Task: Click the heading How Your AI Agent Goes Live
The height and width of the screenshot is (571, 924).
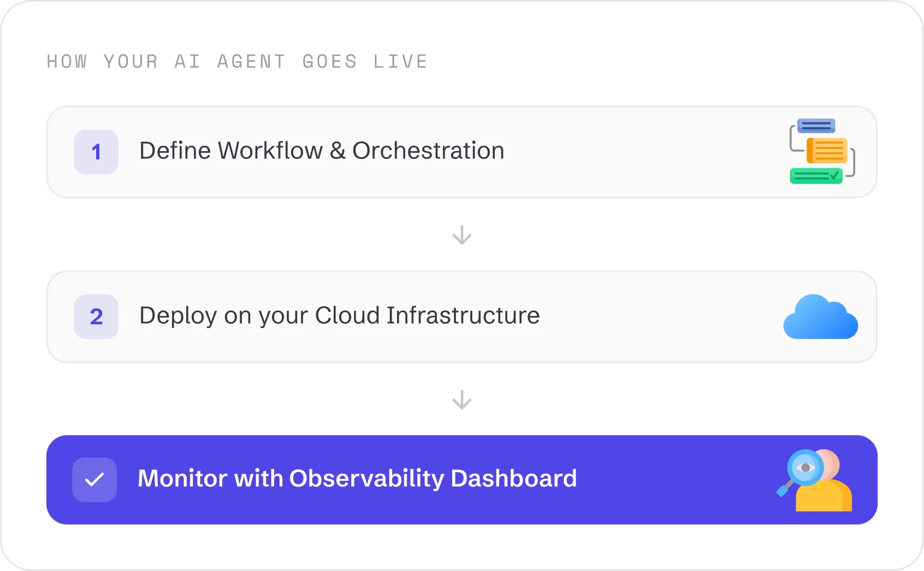Action: [x=237, y=62]
